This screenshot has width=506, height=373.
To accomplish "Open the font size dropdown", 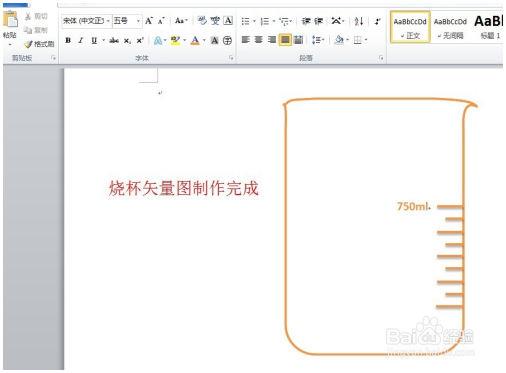I will tap(138, 21).
